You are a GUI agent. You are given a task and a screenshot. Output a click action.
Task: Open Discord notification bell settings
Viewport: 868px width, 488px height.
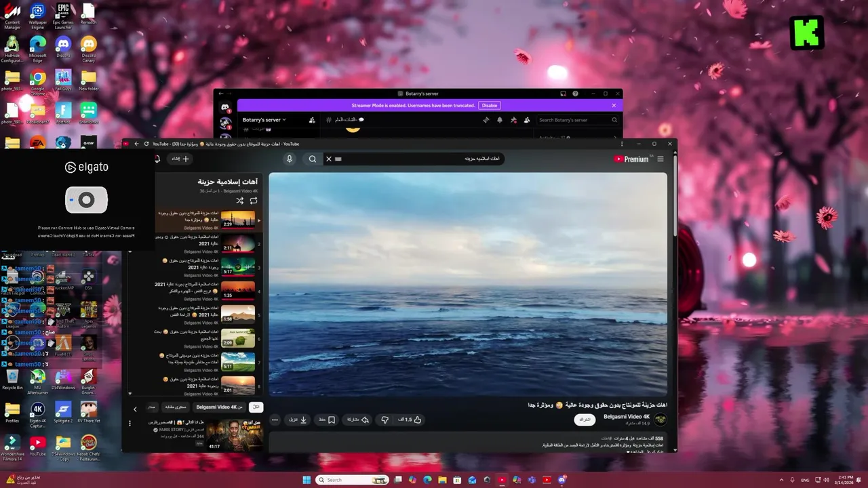(500, 120)
